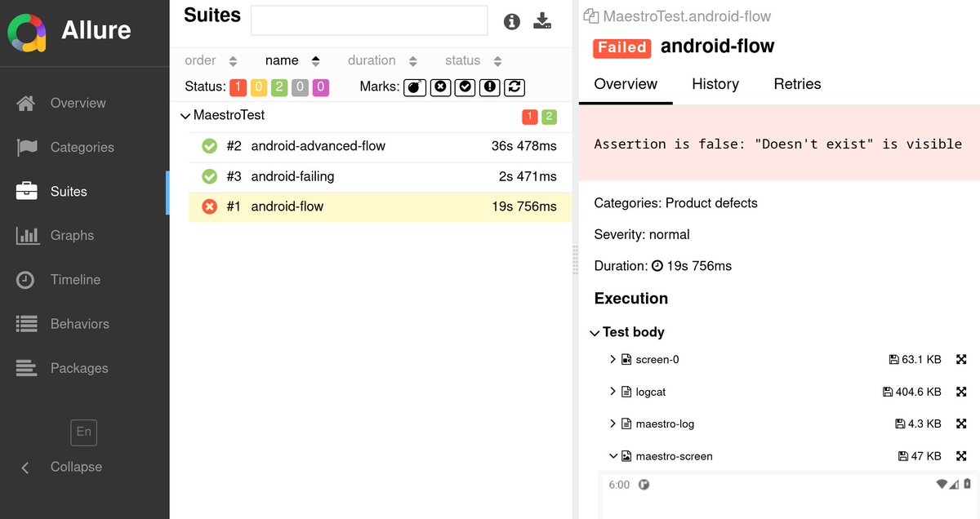Show suites info tooltip icon
Screen dimensions: 980x519
(512, 21)
